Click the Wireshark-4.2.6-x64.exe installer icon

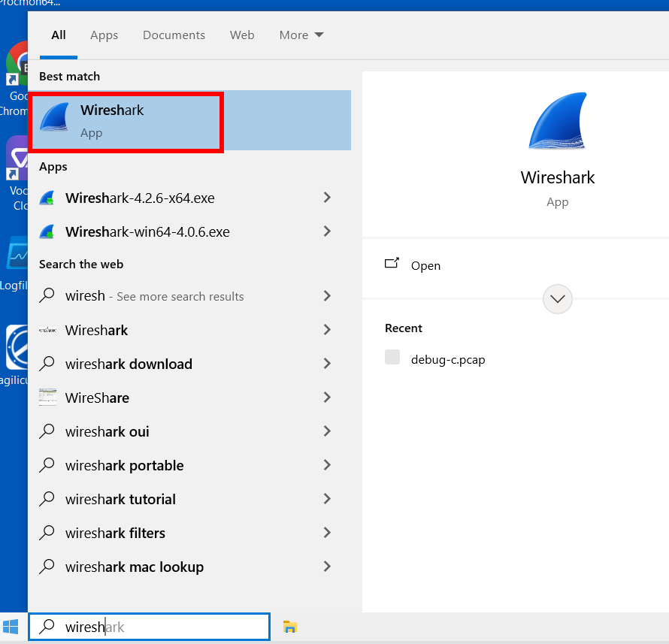tap(47, 198)
